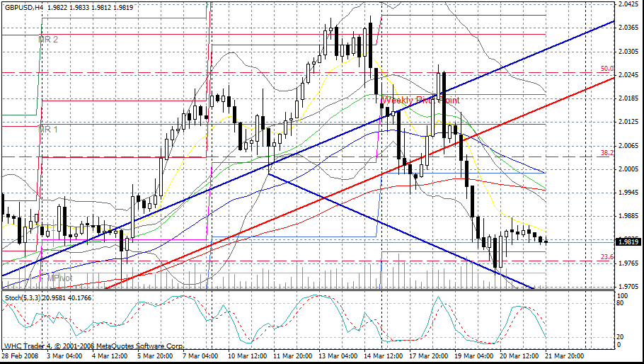Click the 23.6 Fibonacci level label
The width and height of the screenshot is (644, 364).
tap(606, 256)
